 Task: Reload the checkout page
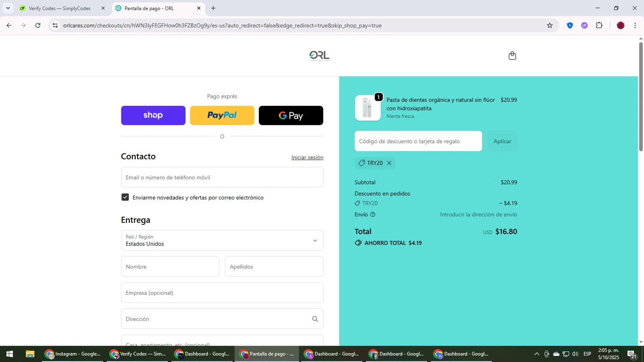tap(38, 25)
